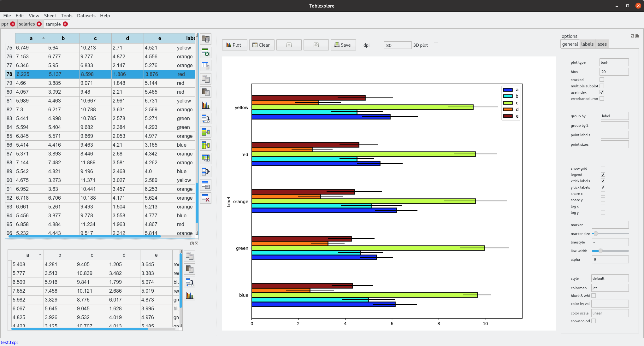This screenshot has height=346, width=644.
Task: Open the plot type dropdown showing barh
Action: coord(614,62)
